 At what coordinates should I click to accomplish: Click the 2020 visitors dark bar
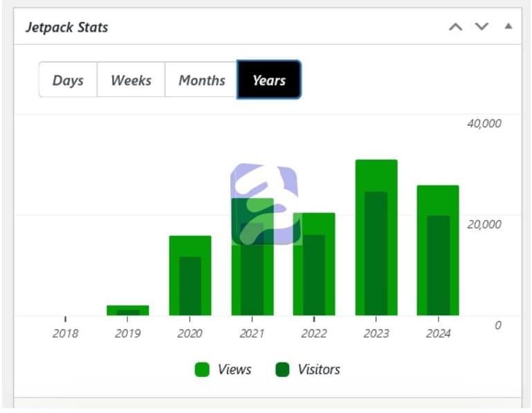(x=190, y=286)
